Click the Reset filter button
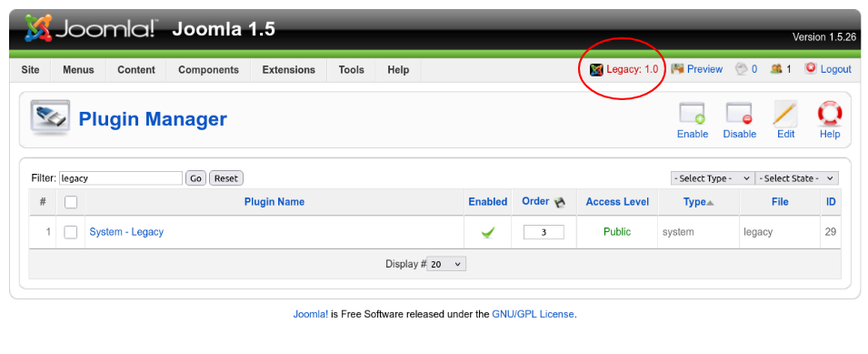Image resolution: width=868 pixels, height=354 pixels. (225, 178)
